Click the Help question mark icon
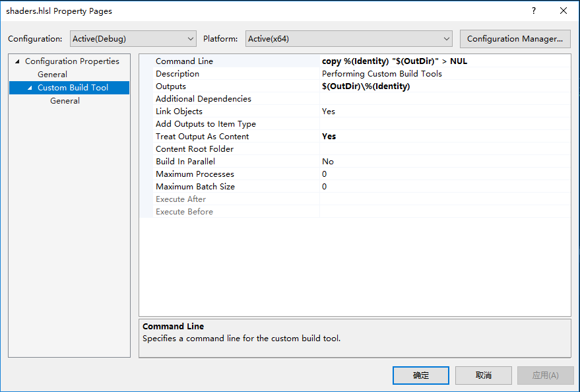The width and height of the screenshot is (580, 392). (533, 11)
